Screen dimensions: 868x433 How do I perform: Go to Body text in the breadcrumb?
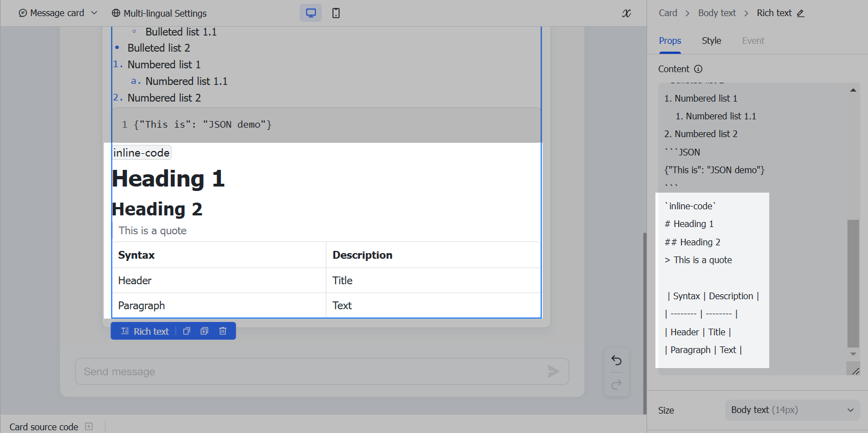point(717,13)
